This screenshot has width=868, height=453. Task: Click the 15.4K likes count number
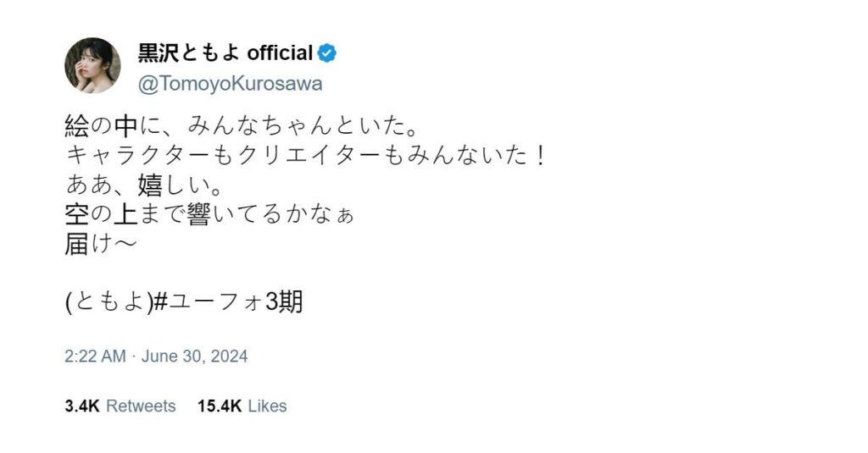pyautogui.click(x=220, y=406)
